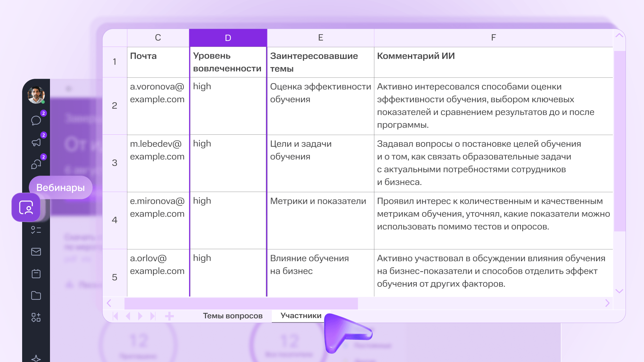
Task: Select column F header
Action: point(493,38)
